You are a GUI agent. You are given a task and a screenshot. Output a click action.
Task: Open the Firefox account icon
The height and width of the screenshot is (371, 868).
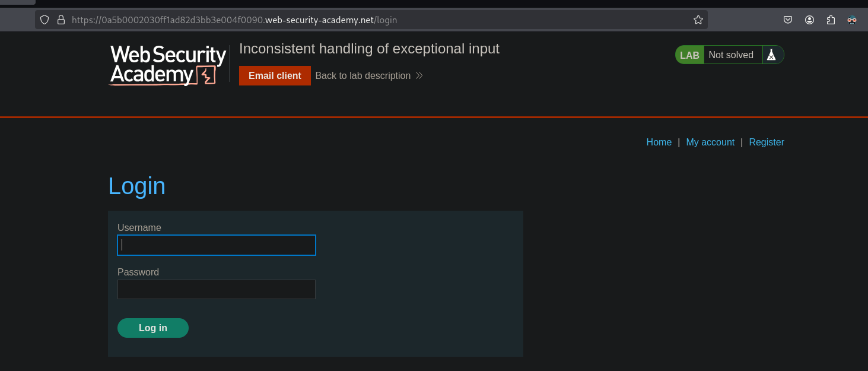point(809,20)
